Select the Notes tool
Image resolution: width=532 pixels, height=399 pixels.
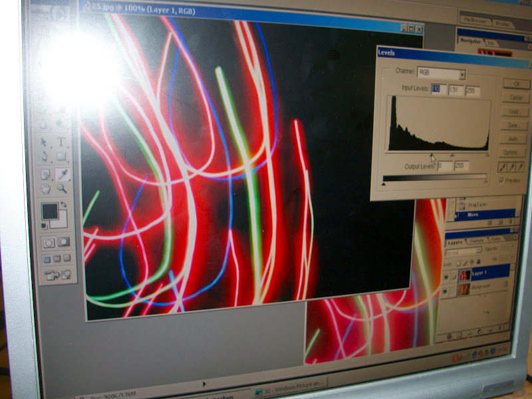pyautogui.click(x=45, y=175)
